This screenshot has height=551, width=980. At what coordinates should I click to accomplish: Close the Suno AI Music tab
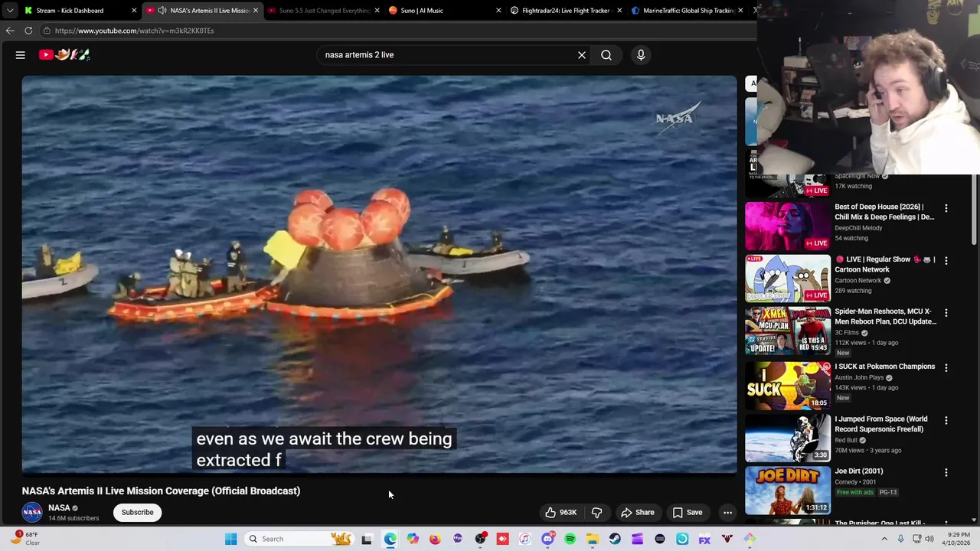(x=498, y=11)
